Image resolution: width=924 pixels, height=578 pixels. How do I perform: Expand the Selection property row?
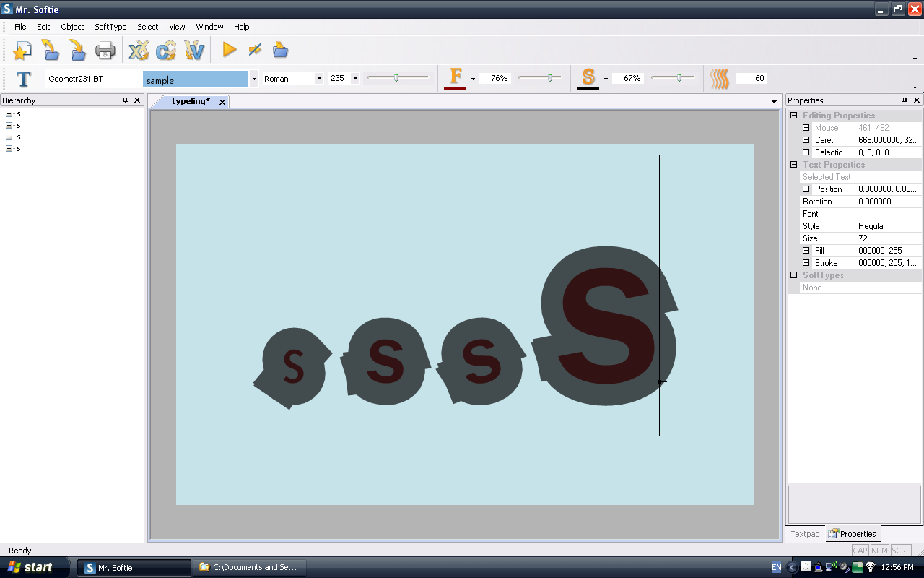806,152
